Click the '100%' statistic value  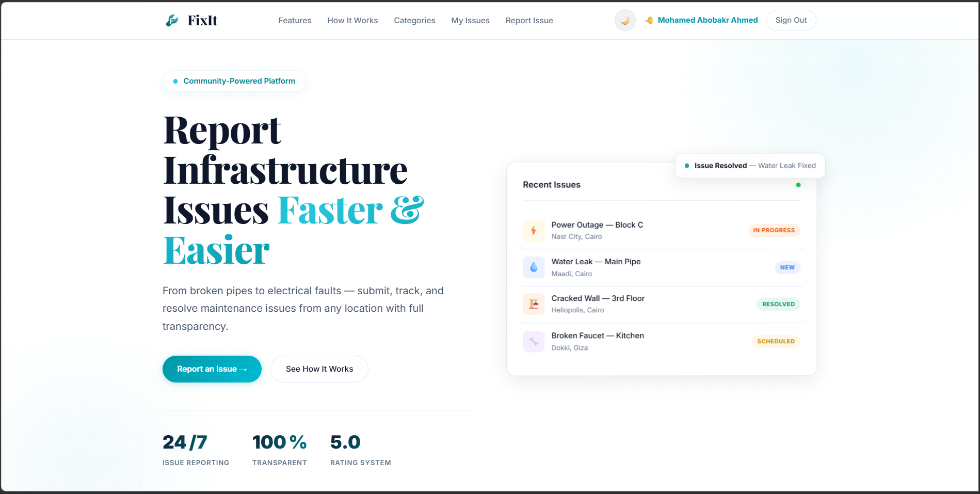279,442
